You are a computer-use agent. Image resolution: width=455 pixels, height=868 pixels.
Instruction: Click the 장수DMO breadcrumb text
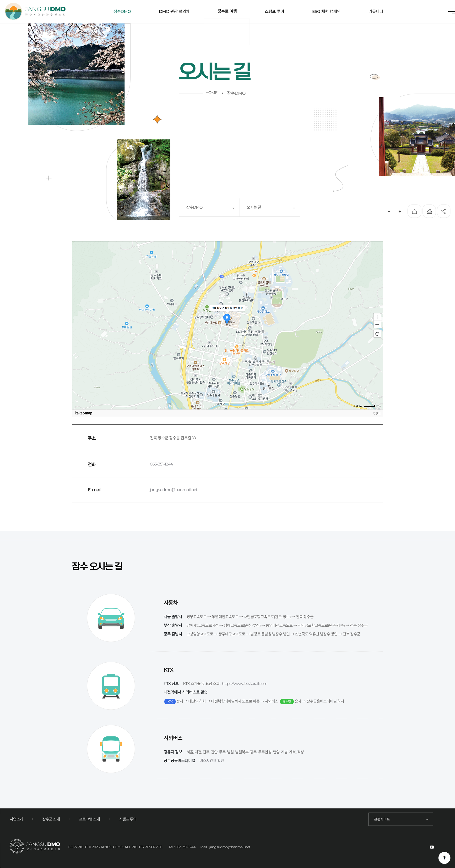tap(236, 93)
